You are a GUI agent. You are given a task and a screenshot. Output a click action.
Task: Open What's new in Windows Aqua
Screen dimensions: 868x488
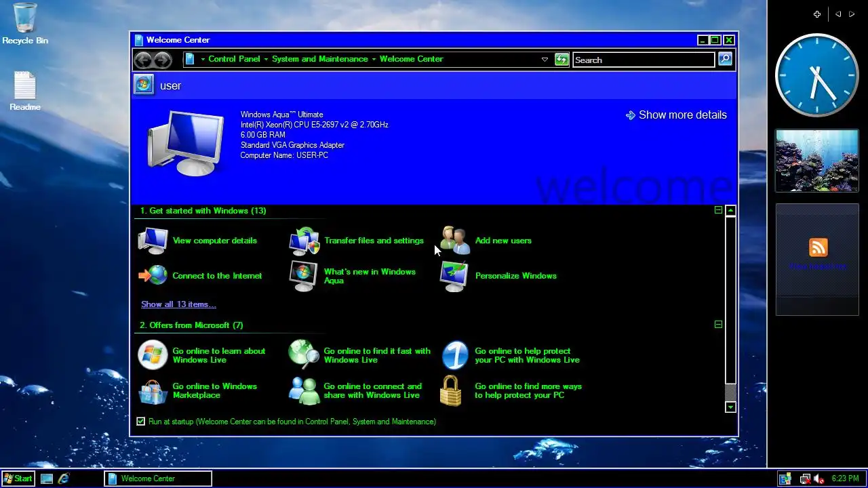[353, 276]
